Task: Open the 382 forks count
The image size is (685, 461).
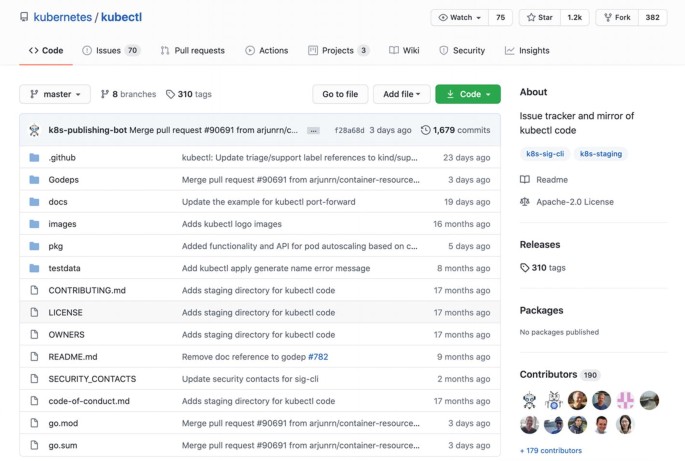Action: [652, 17]
